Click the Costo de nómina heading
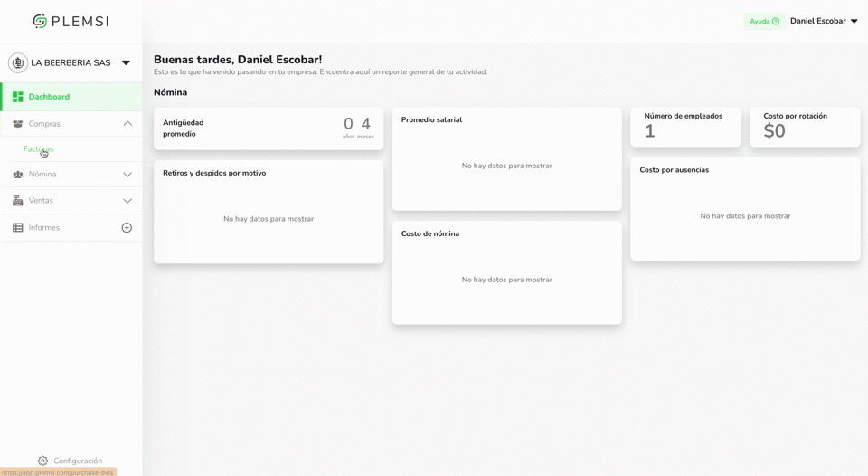 pyautogui.click(x=430, y=233)
